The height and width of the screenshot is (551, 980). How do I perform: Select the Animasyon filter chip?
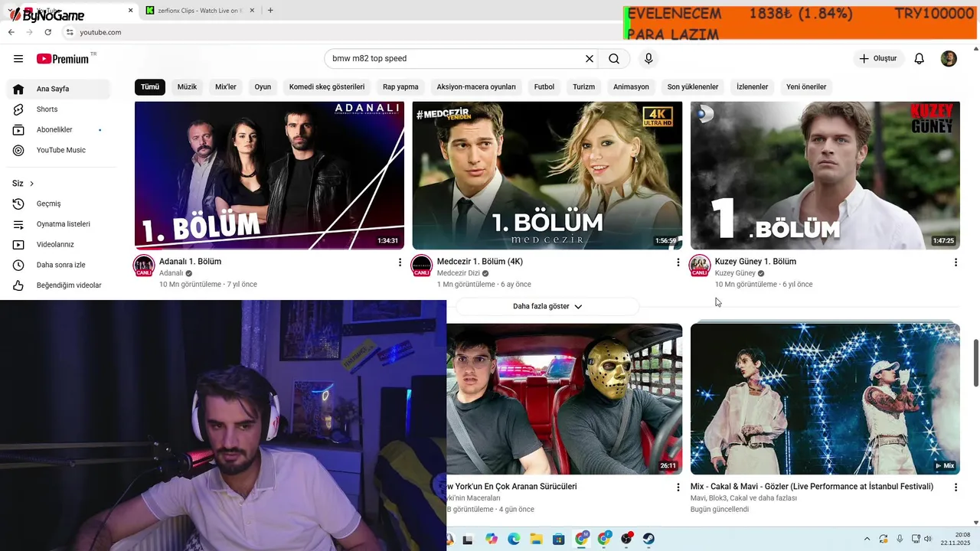(631, 87)
